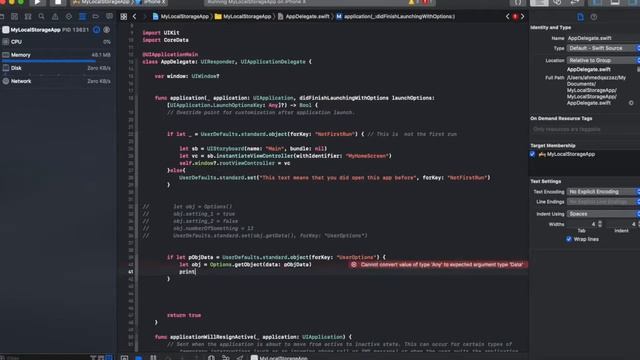Click the process view options gear icon
Viewport: 640px width, 360px height.
coord(107,30)
